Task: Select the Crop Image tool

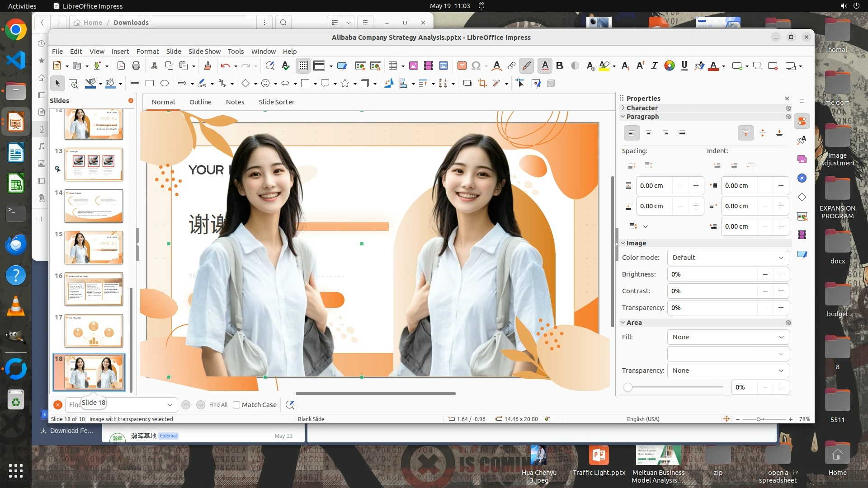Action: click(x=482, y=83)
